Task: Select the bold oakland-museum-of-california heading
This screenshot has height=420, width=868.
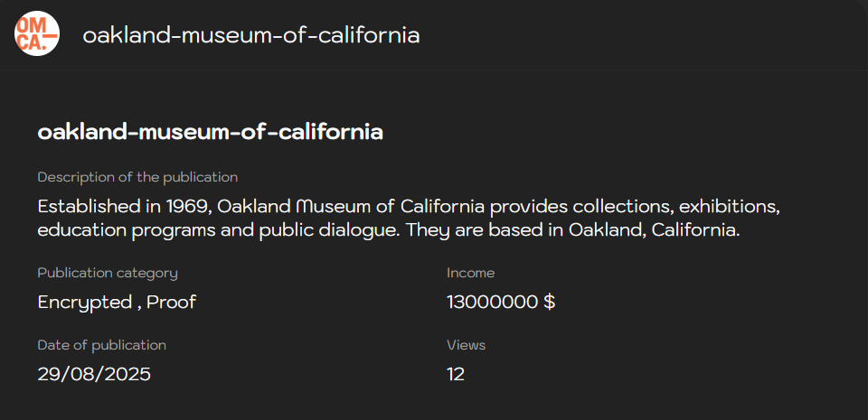Action: pyautogui.click(x=210, y=132)
